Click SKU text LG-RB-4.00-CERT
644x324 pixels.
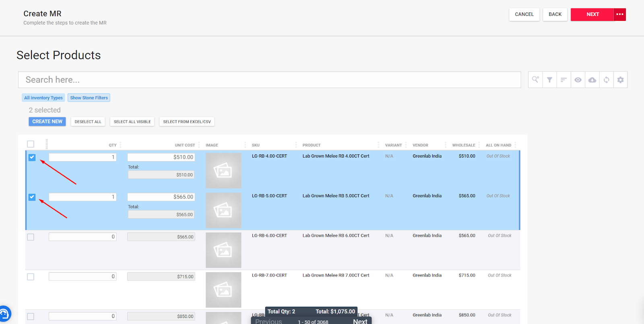coord(269,156)
